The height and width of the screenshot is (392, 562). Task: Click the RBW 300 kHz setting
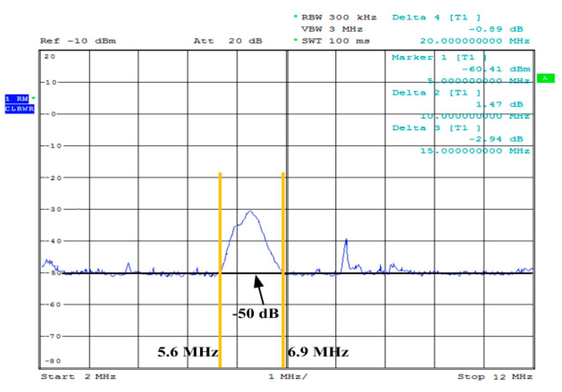point(339,18)
